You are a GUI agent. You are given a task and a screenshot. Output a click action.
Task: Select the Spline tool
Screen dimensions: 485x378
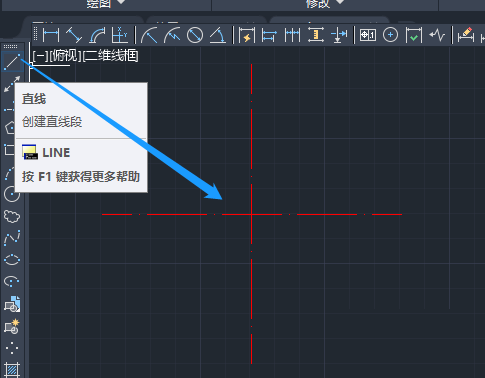pos(12,238)
